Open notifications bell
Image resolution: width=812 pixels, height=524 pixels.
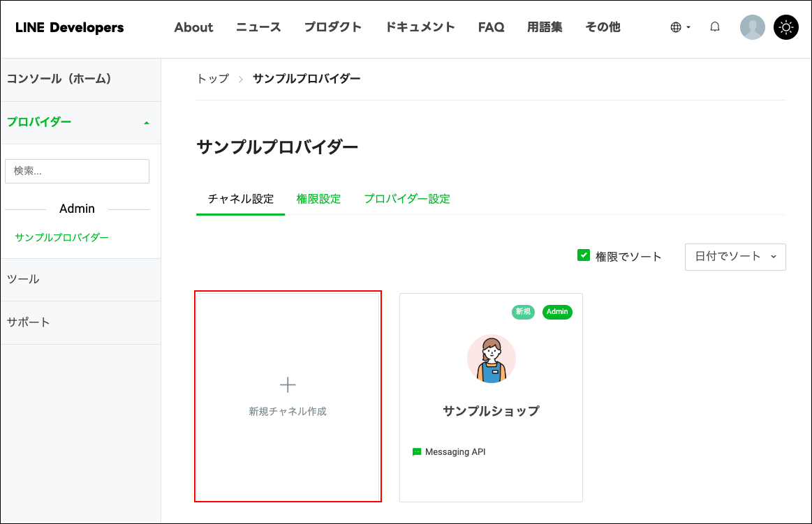715,27
